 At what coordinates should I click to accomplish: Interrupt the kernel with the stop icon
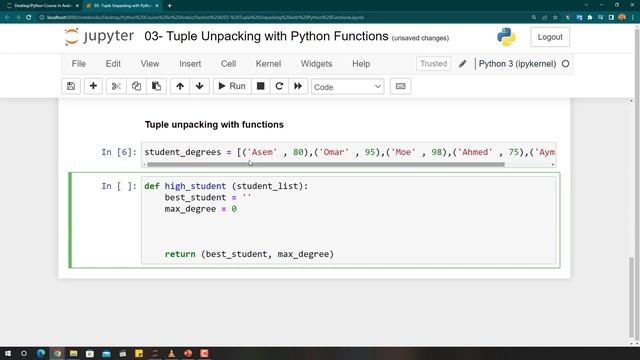point(260,86)
